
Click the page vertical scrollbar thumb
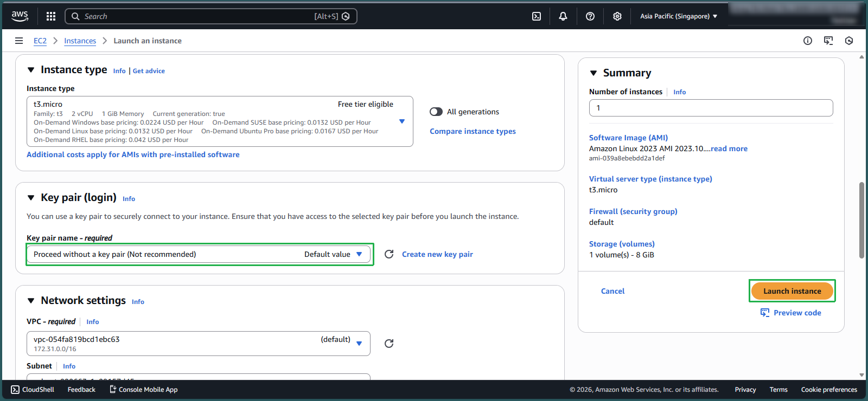tap(861, 220)
